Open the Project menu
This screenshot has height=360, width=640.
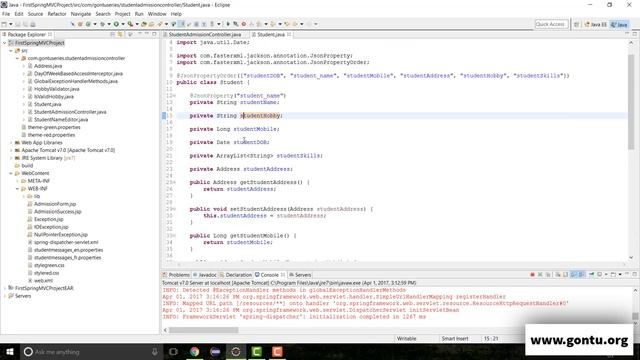coord(122,14)
